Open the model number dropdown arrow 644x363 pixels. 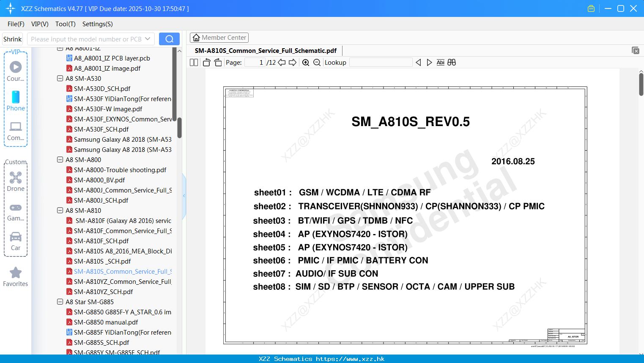coord(148,39)
